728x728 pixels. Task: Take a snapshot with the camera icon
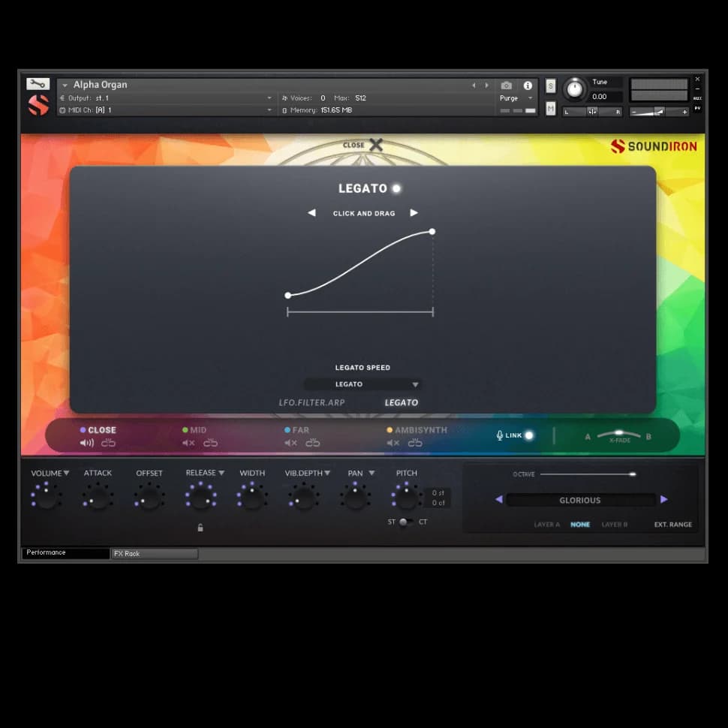507,86
